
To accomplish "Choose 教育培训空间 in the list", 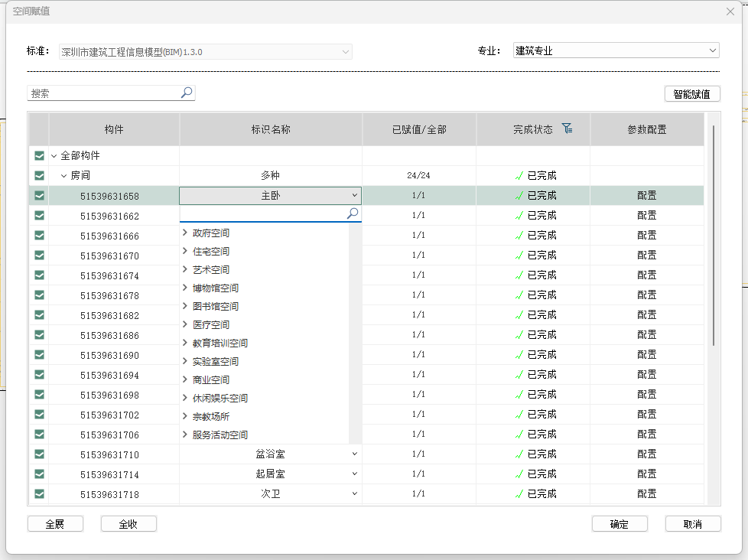I will click(220, 343).
